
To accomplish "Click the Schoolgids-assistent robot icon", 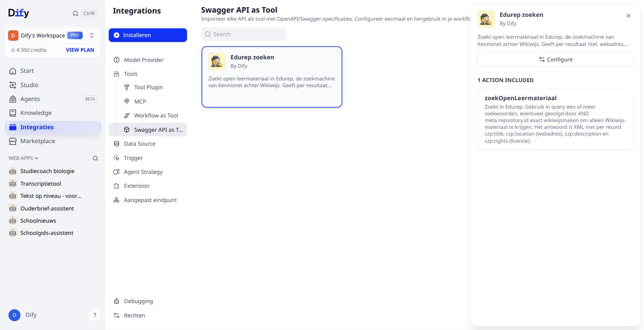I will tap(13, 233).
